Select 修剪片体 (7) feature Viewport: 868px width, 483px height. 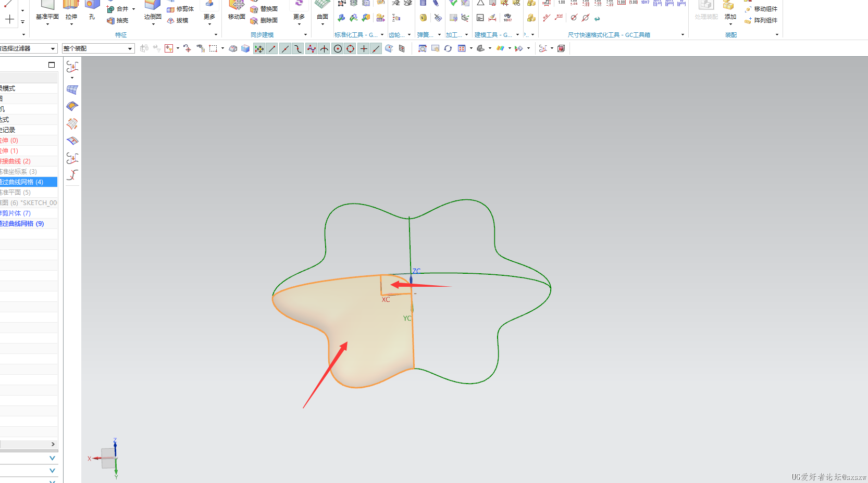(x=29, y=213)
